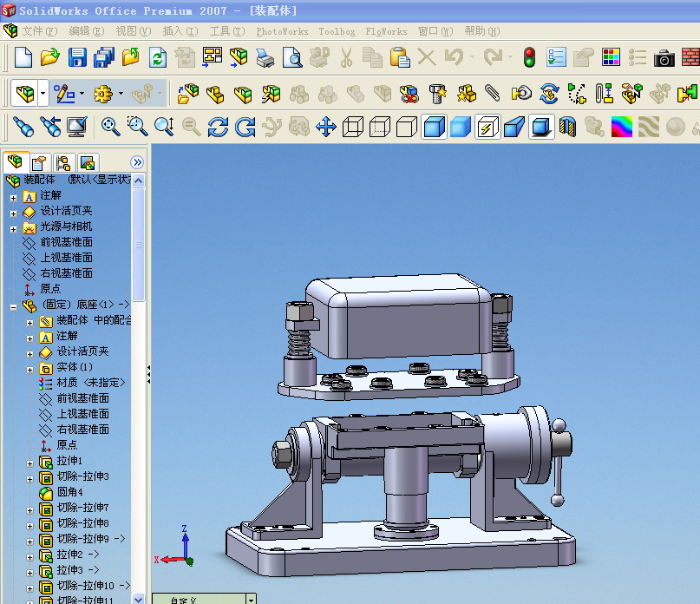Image resolution: width=700 pixels, height=604 pixels.
Task: Click the Exploded View icon
Action: [x=631, y=94]
